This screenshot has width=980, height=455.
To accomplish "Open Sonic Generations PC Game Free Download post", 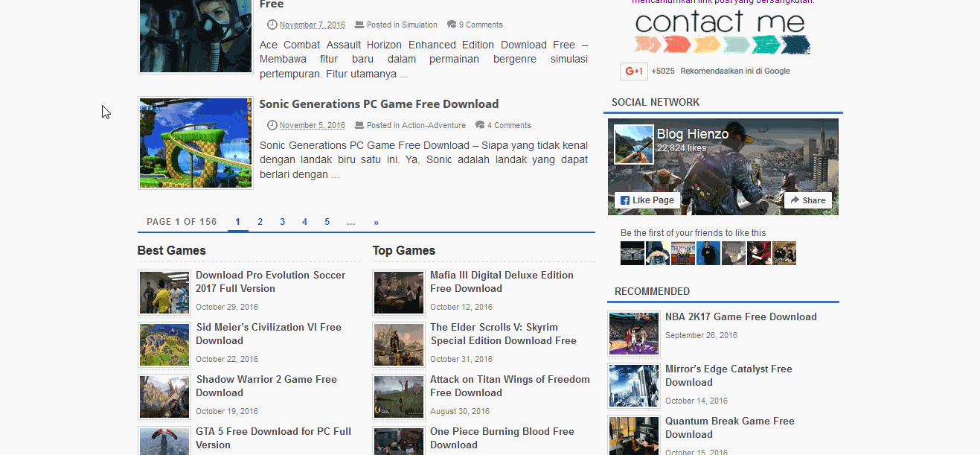I will tap(379, 104).
